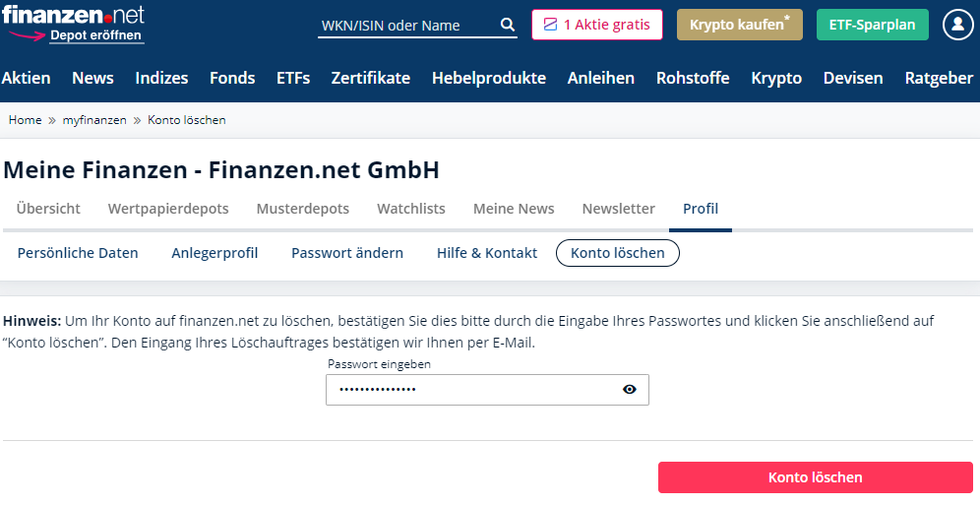Switch to the Übersicht tab
Image resolution: width=980 pixels, height=505 pixels.
[x=48, y=209]
